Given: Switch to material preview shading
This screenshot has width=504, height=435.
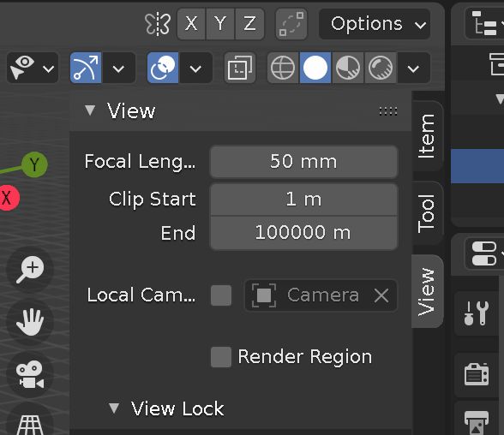Looking at the screenshot, I should coord(348,68).
